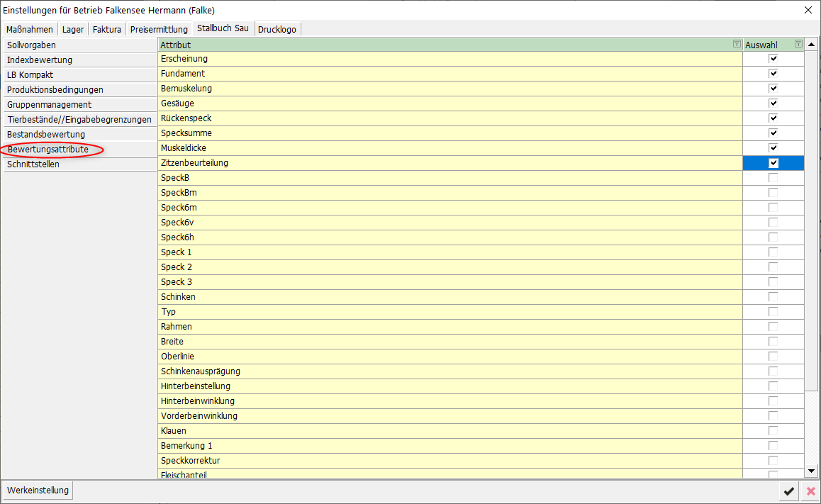Check the Schinken attribute checkbox
Viewport: 821px width, 504px height.
coord(773,297)
